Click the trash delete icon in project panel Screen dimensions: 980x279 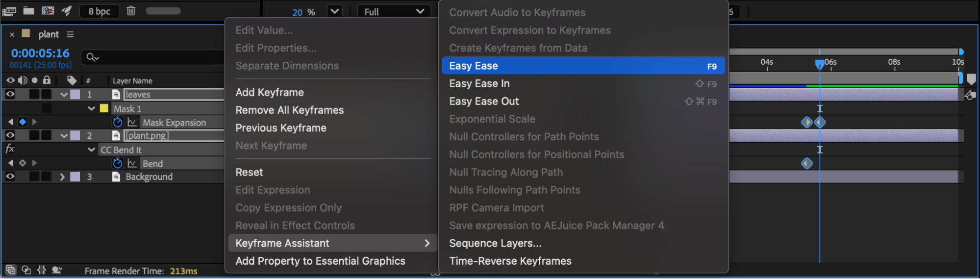(131, 11)
